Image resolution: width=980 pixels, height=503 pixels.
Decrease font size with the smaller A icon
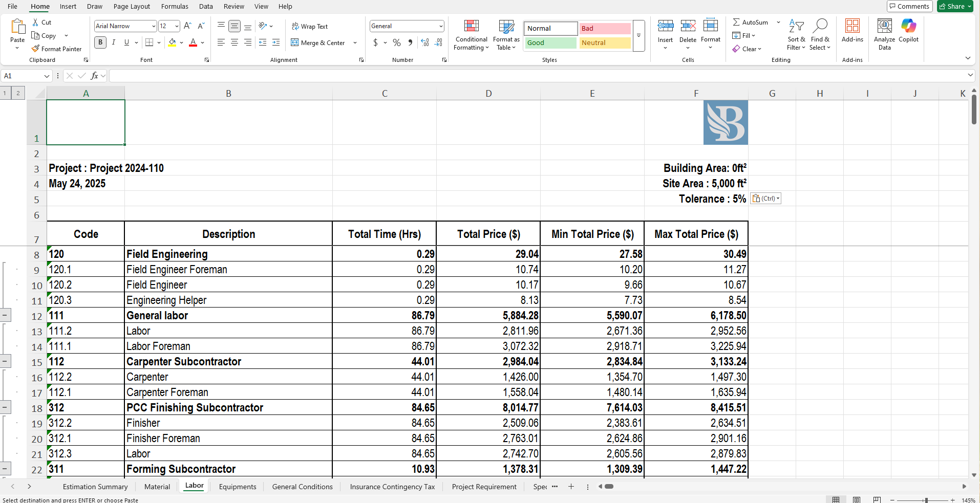[x=201, y=26]
